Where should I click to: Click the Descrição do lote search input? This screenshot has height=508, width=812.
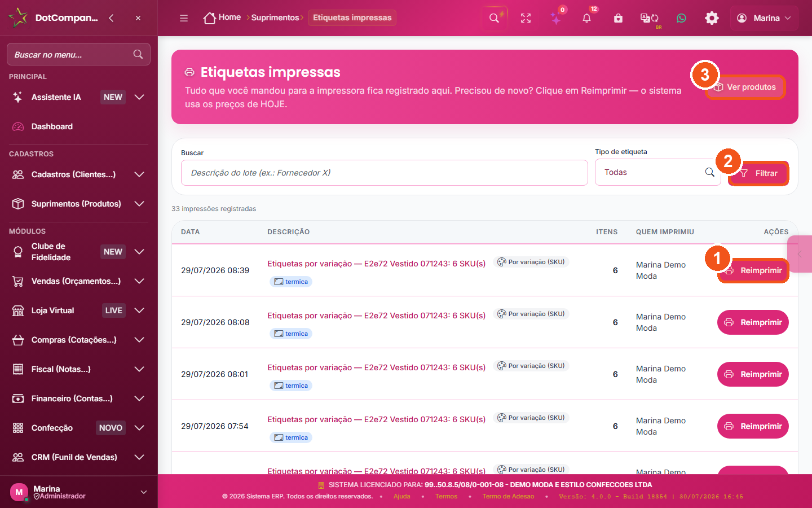pyautogui.click(x=385, y=173)
